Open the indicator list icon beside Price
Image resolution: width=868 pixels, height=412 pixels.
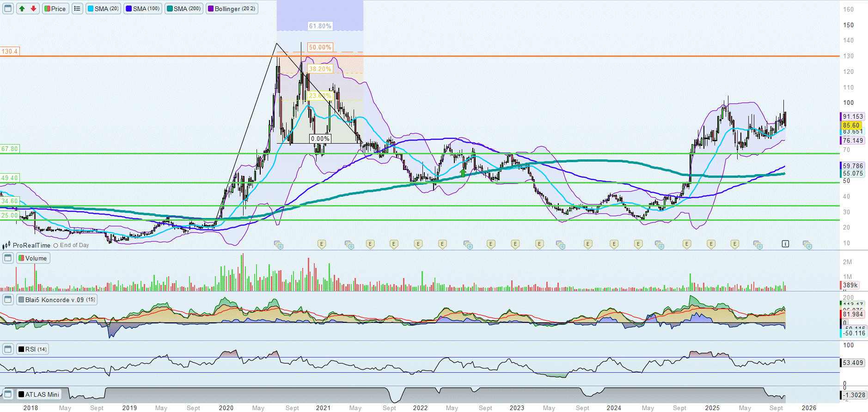(77, 9)
